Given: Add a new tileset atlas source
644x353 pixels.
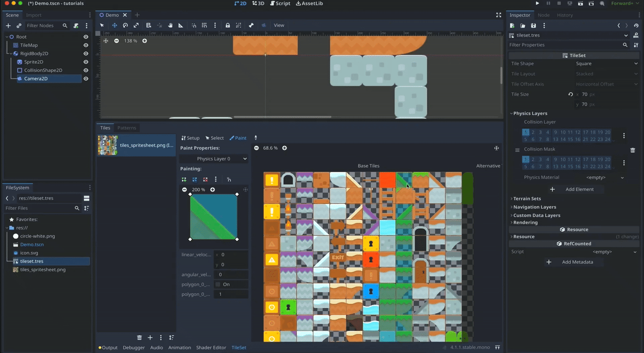Looking at the screenshot, I should pos(150,337).
